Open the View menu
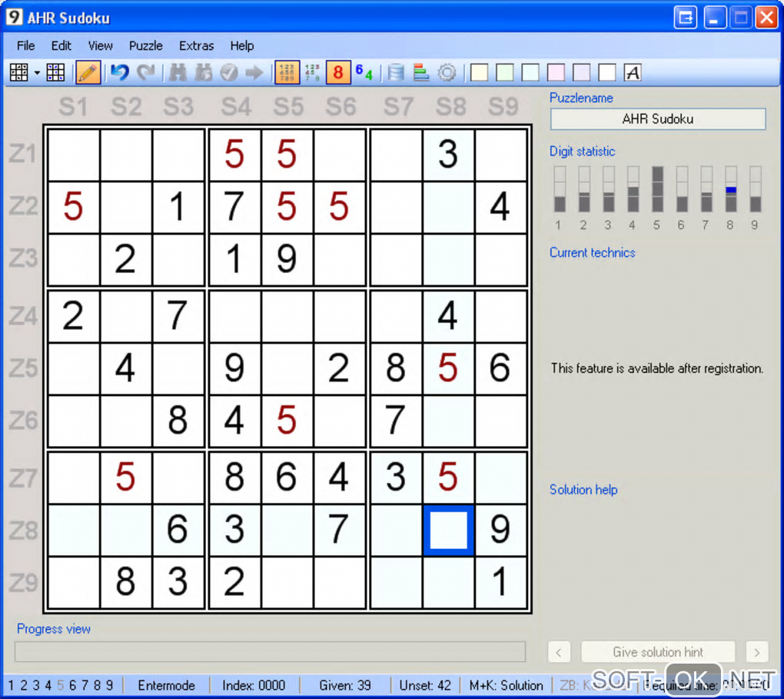The width and height of the screenshot is (784, 699). click(100, 45)
